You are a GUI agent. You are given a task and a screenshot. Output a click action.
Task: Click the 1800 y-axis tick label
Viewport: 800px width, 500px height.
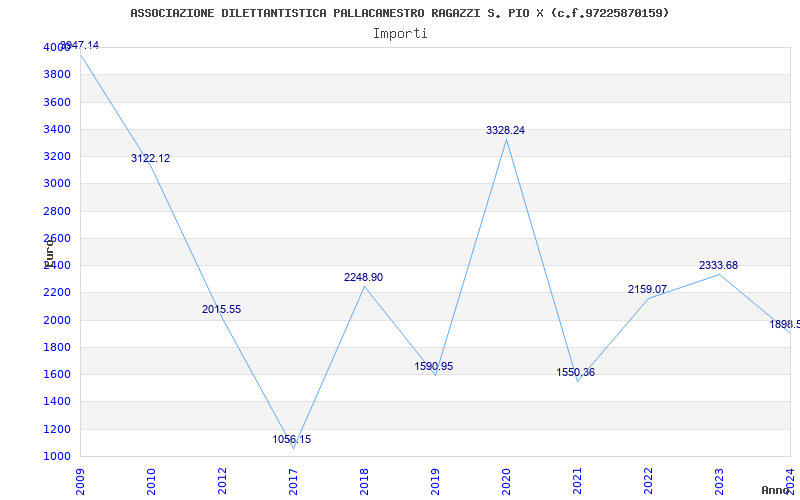(57, 347)
